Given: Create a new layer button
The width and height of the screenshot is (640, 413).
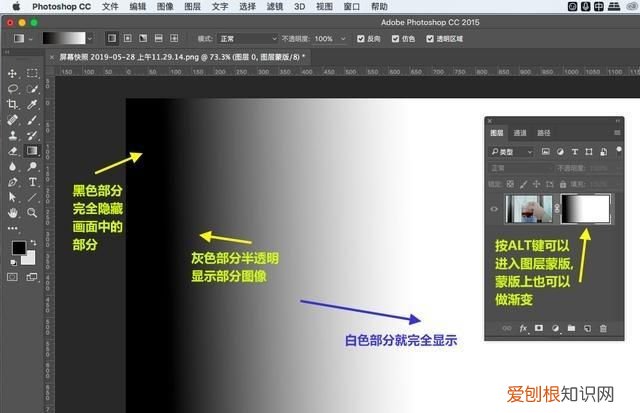Looking at the screenshot, I should click(587, 328).
